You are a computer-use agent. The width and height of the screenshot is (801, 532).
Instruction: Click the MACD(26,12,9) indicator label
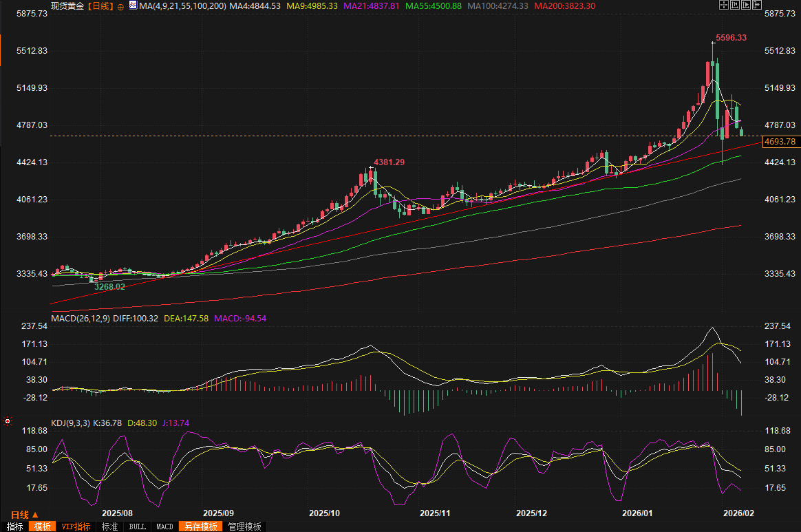81,319
